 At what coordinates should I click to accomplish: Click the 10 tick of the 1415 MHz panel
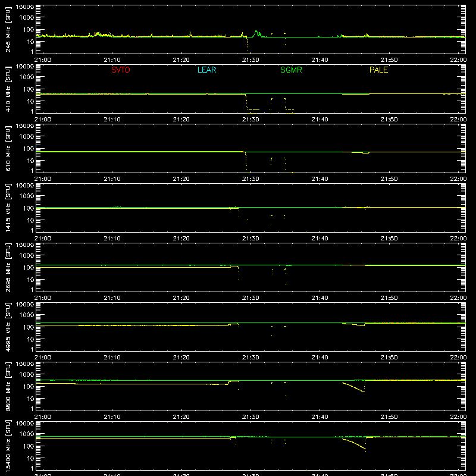[x=30, y=220]
